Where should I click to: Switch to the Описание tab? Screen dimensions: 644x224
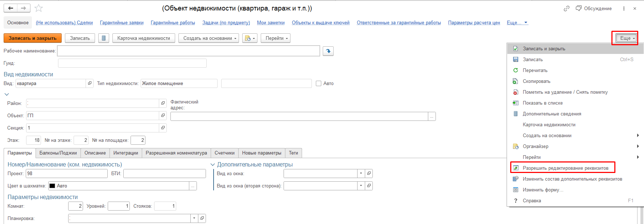pos(95,153)
